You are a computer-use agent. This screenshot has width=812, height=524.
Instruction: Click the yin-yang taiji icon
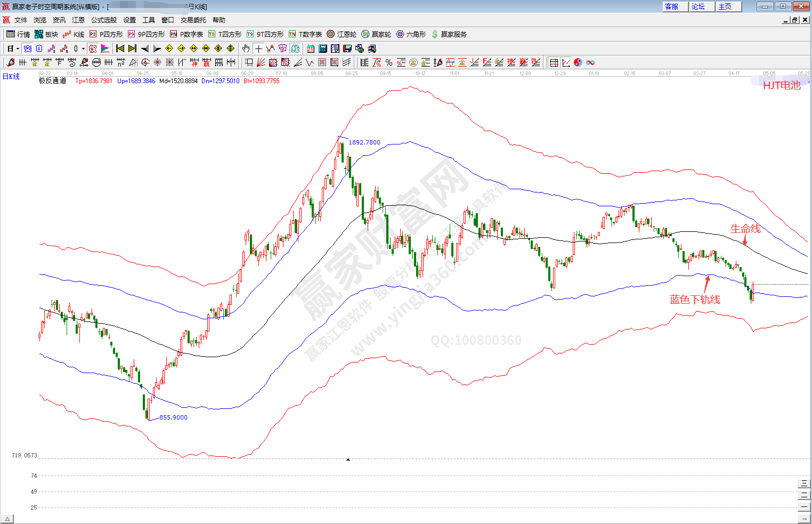coord(578,62)
